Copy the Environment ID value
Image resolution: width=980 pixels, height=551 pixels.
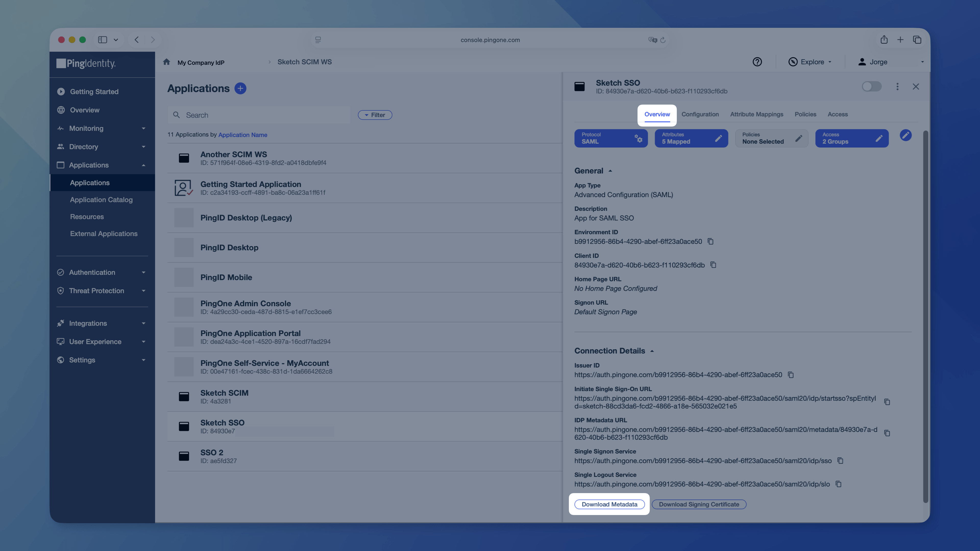tap(710, 242)
